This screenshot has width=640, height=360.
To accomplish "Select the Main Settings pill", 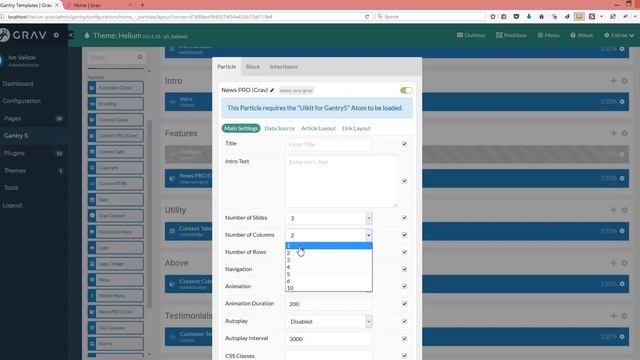I will [241, 128].
